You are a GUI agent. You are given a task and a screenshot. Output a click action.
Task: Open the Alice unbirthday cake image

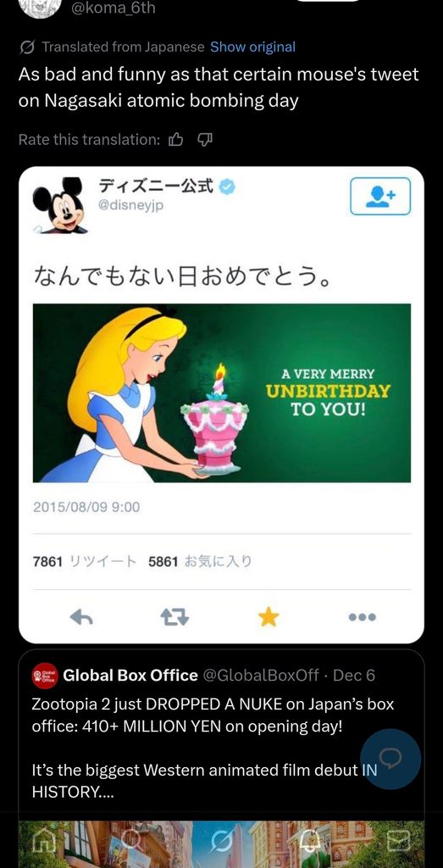point(222,393)
